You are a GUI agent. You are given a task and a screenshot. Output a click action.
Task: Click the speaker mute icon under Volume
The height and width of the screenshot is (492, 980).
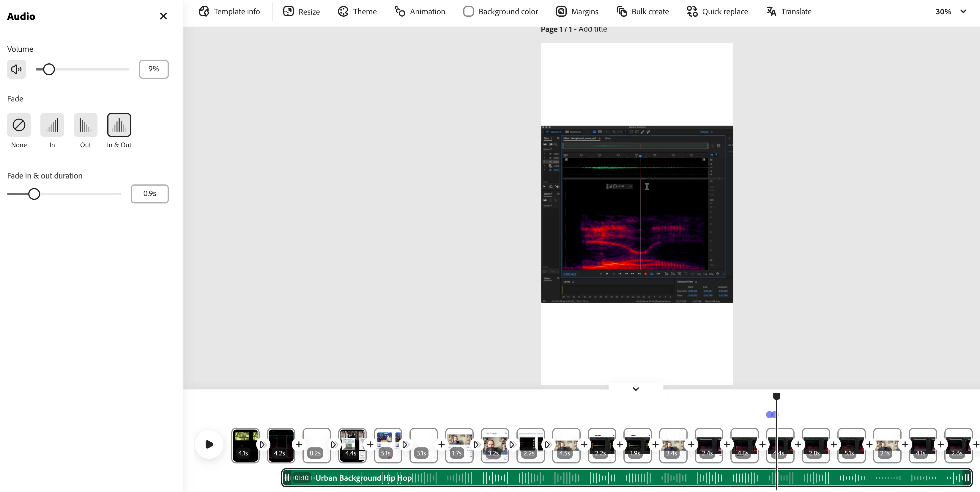click(16, 69)
